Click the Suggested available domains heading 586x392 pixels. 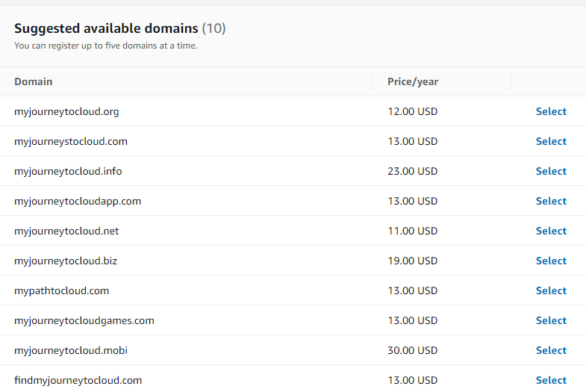pyautogui.click(x=106, y=28)
